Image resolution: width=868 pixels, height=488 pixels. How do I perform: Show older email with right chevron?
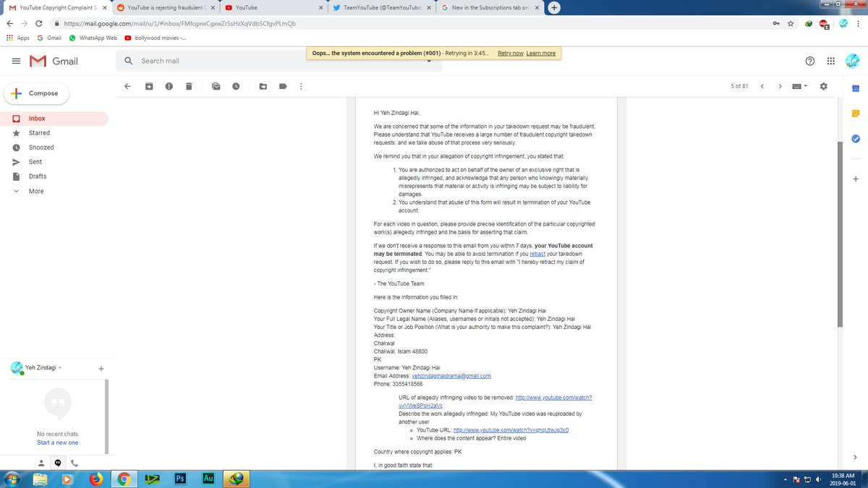780,86
